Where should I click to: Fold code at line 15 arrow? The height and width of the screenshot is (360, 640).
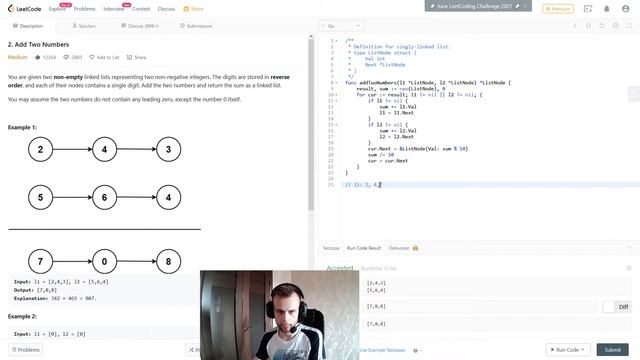point(336,124)
